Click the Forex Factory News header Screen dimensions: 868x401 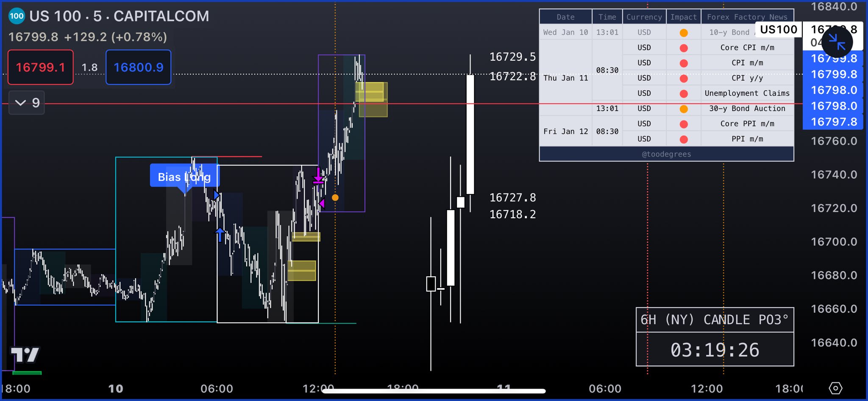click(747, 17)
